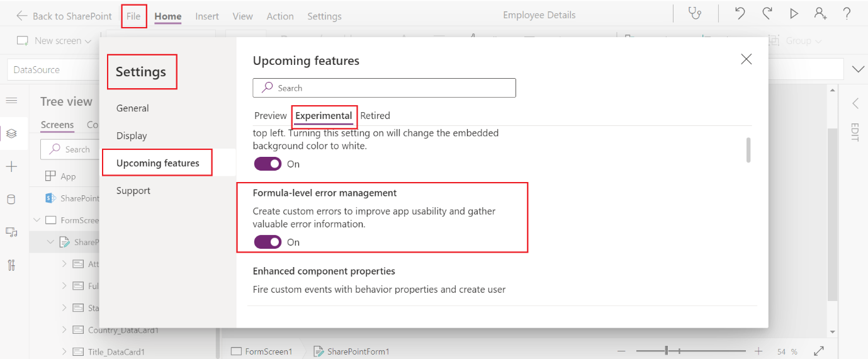Click the zoom slider handle

(x=667, y=351)
